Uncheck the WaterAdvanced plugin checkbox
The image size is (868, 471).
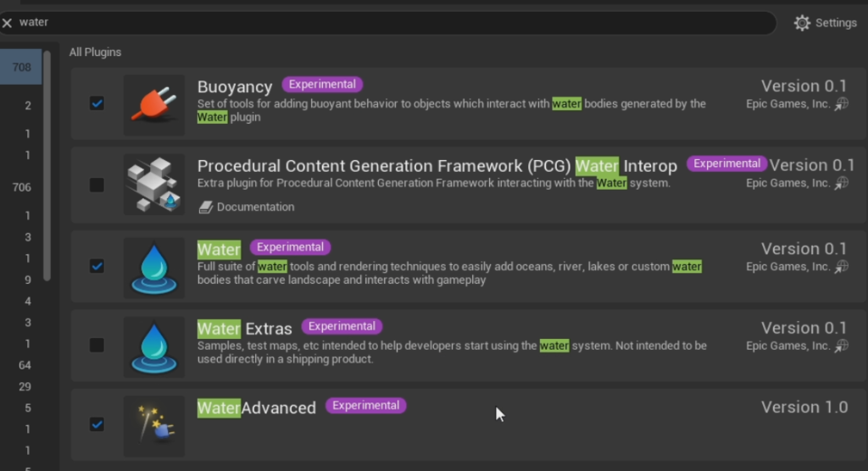[x=97, y=424]
